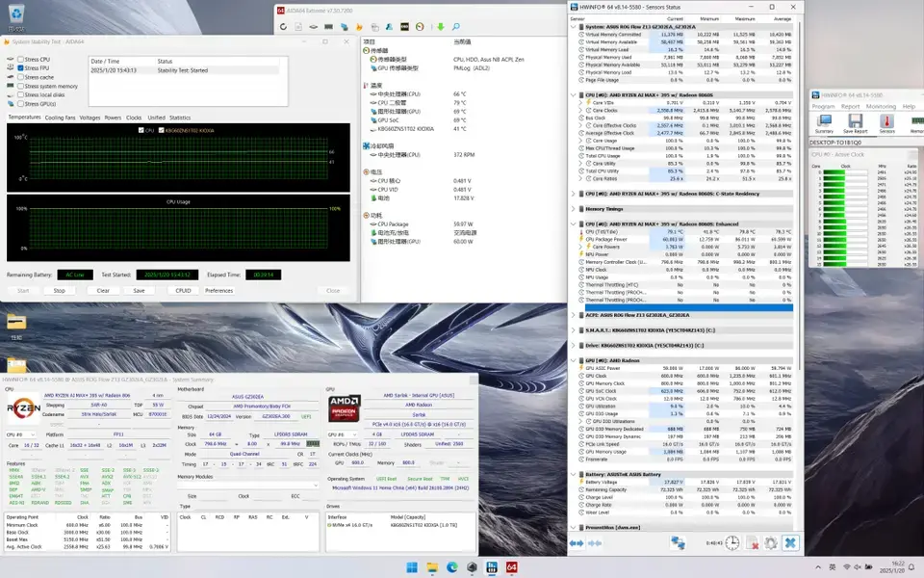Switch to the Cooling Fans tab
Screen dimensions: 924x578
tap(60, 118)
